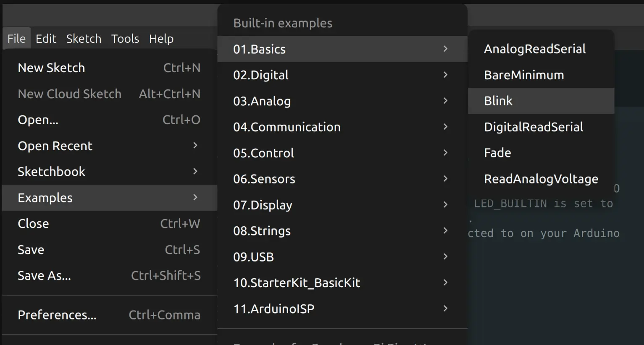This screenshot has height=345, width=644.
Task: Expand the Open Recent submenu
Action: (55, 146)
